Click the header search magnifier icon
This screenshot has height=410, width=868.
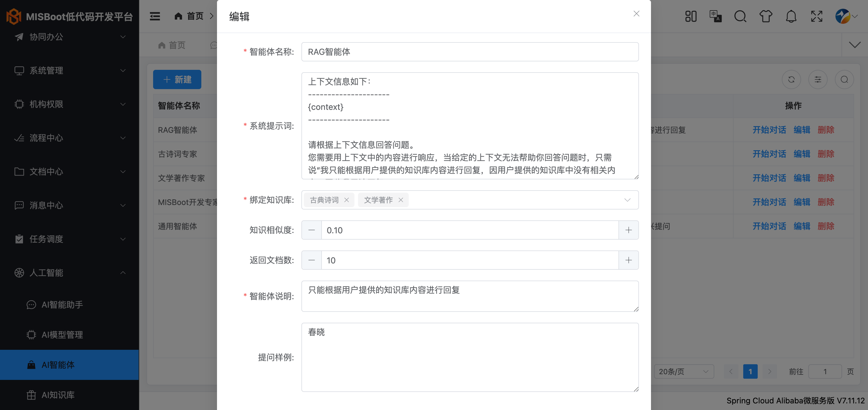click(x=740, y=16)
